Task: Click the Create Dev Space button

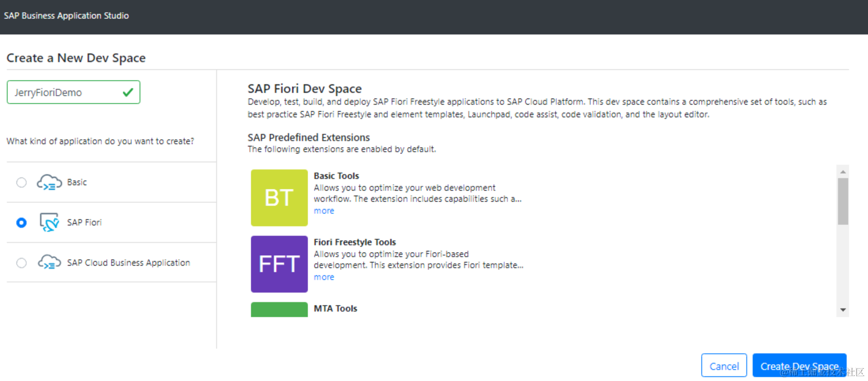Action: [x=800, y=366]
